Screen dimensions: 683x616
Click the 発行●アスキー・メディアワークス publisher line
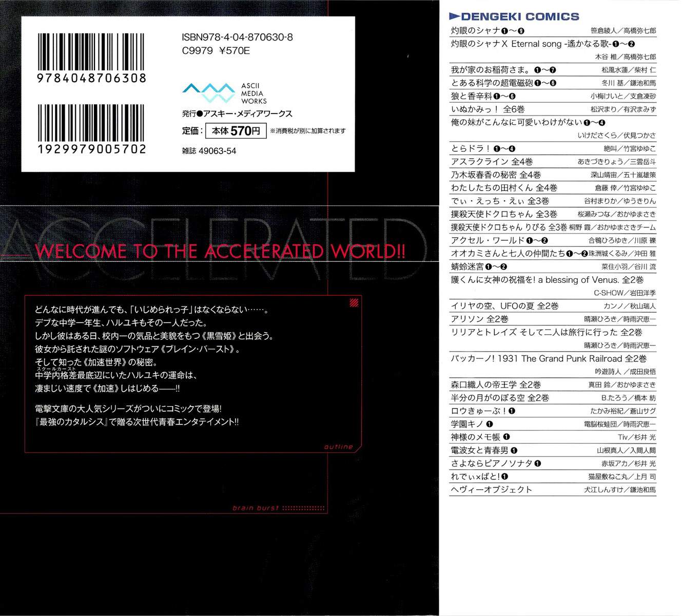coord(237,114)
